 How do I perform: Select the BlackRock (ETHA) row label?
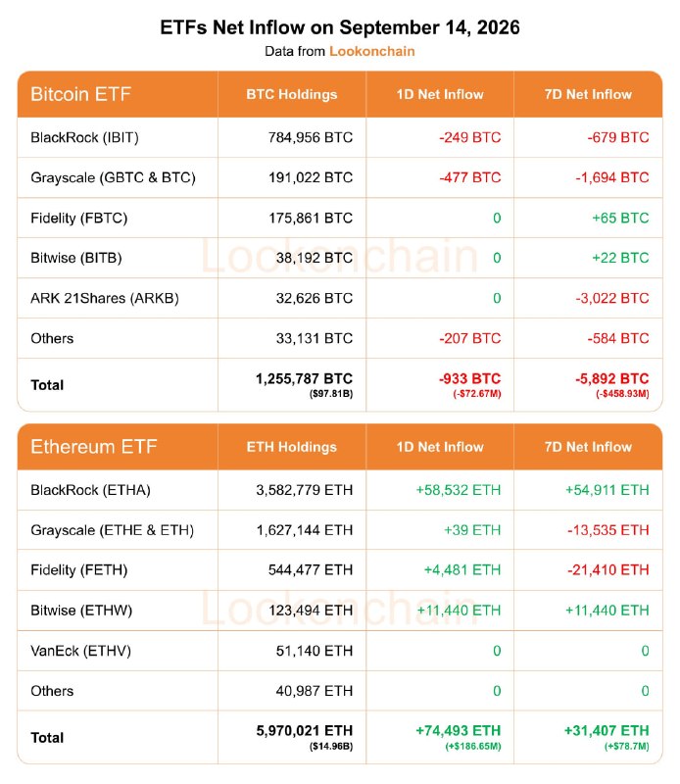90,490
